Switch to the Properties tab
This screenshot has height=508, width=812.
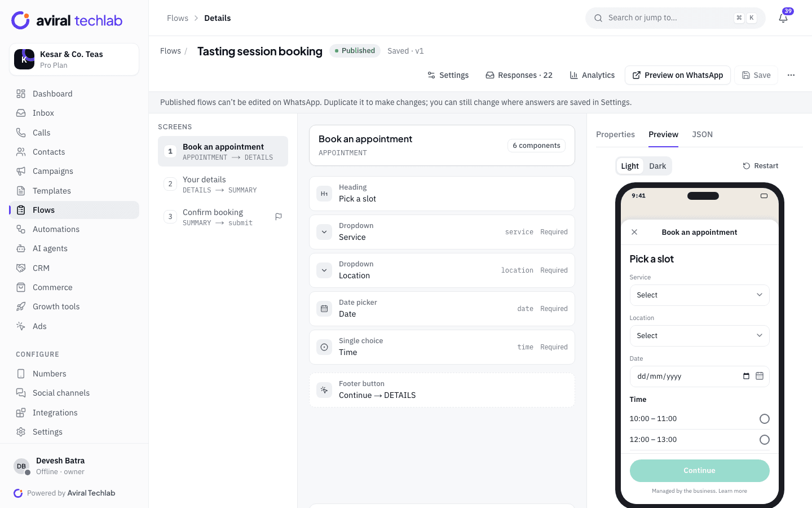point(615,134)
